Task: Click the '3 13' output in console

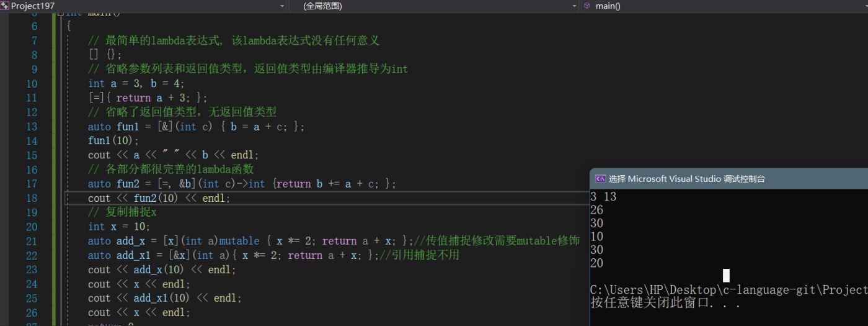Action: [x=603, y=197]
